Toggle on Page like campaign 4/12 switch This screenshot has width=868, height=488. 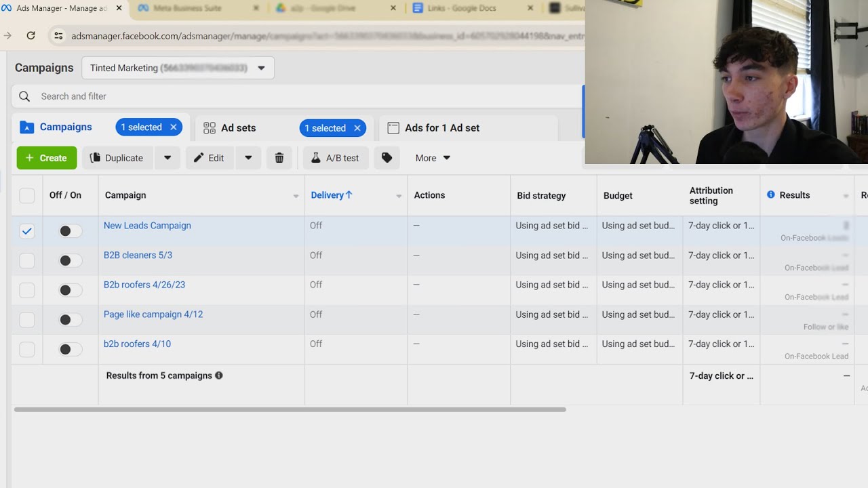[70, 320]
